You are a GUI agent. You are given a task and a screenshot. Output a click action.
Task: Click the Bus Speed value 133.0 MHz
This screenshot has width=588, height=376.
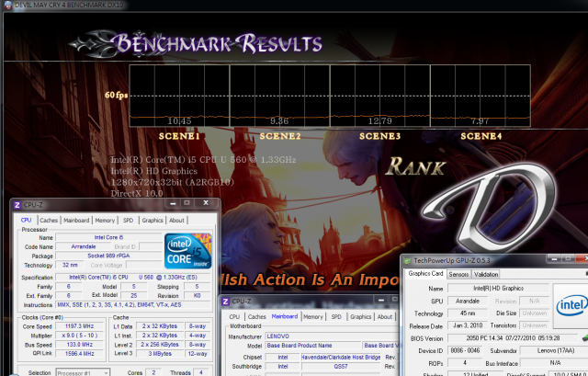click(x=79, y=345)
